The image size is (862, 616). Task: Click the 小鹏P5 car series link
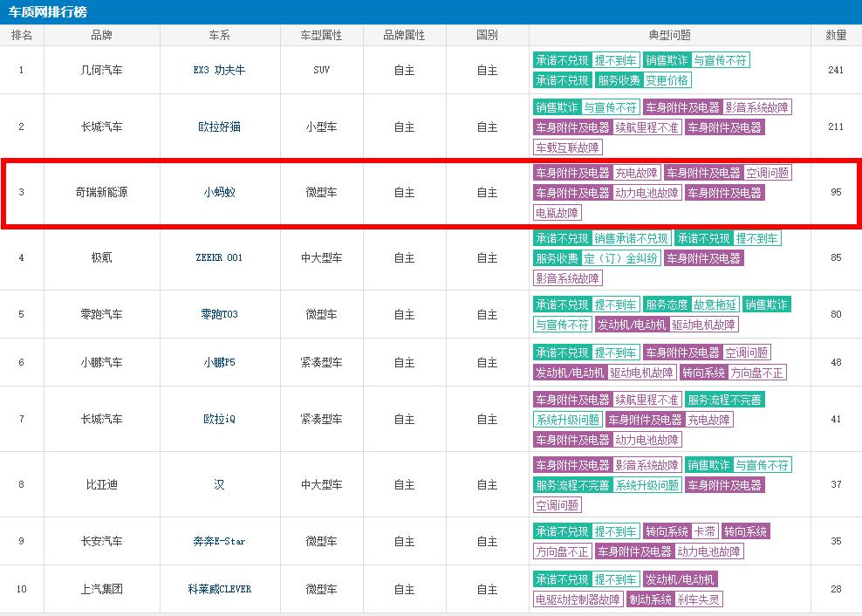coord(219,362)
